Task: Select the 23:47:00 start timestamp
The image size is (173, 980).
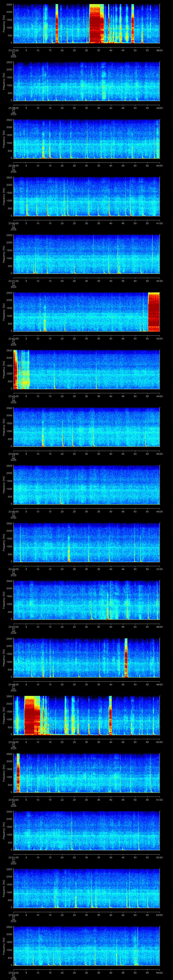Action: pos(13,627)
